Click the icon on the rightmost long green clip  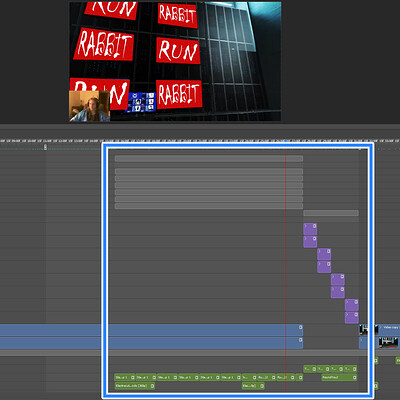click(354, 377)
